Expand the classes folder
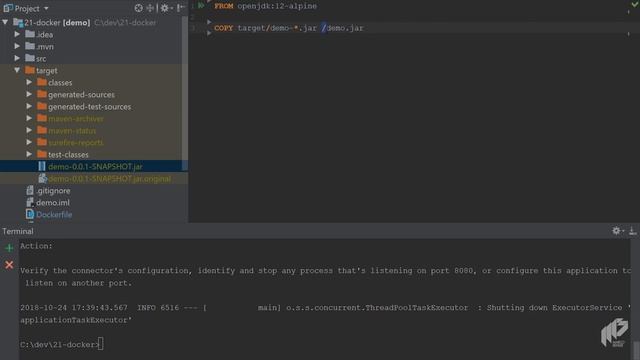The height and width of the screenshot is (360, 640). tap(29, 82)
